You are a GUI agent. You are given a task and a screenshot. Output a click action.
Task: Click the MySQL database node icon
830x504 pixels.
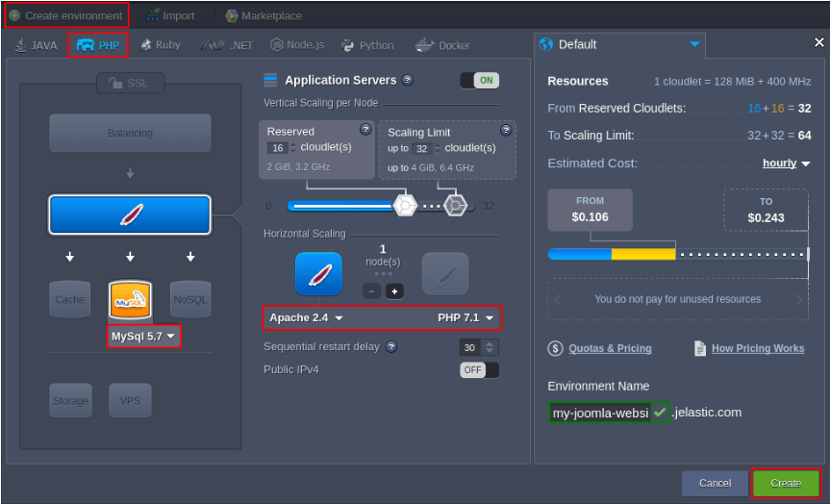click(x=130, y=301)
